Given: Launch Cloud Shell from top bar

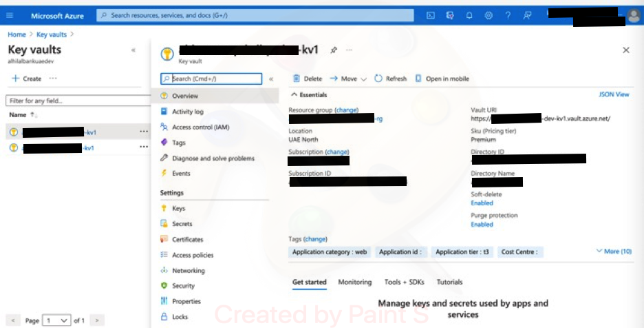Looking at the screenshot, I should (x=431, y=16).
